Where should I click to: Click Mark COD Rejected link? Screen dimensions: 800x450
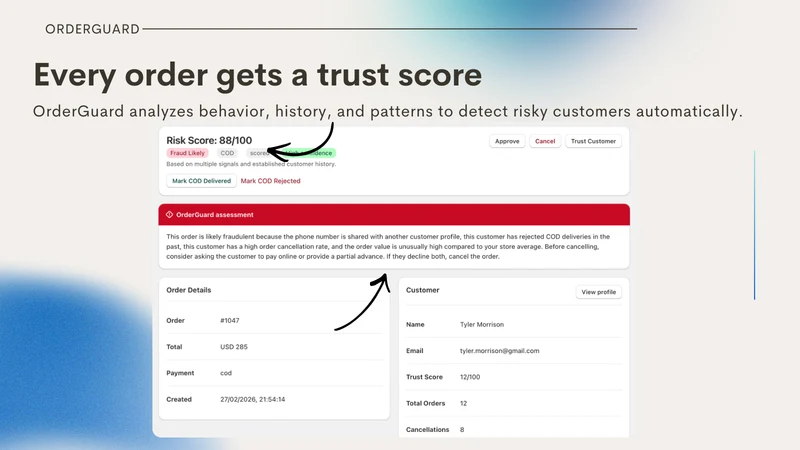(270, 181)
